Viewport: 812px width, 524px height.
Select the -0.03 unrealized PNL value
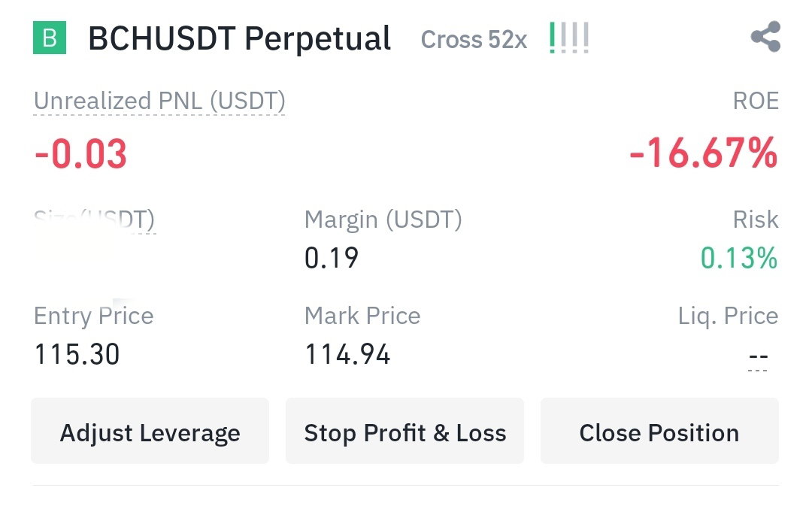[80, 154]
